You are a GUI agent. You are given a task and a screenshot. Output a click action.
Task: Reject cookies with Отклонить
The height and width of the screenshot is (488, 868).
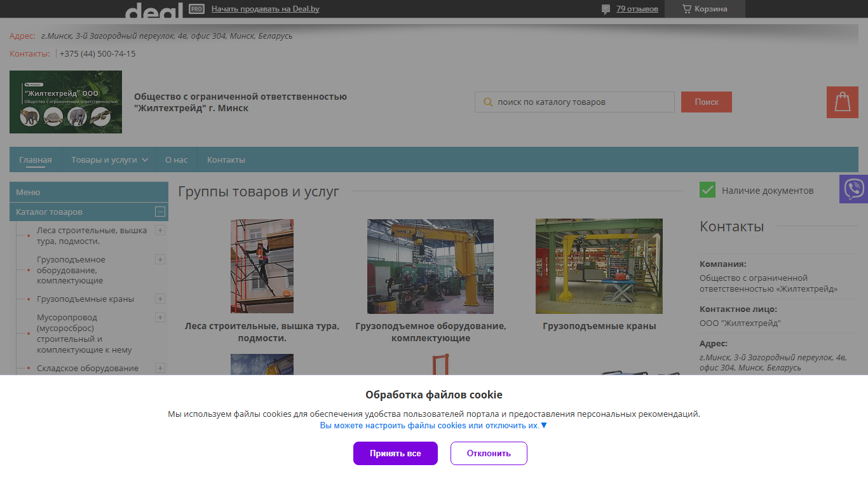click(489, 453)
